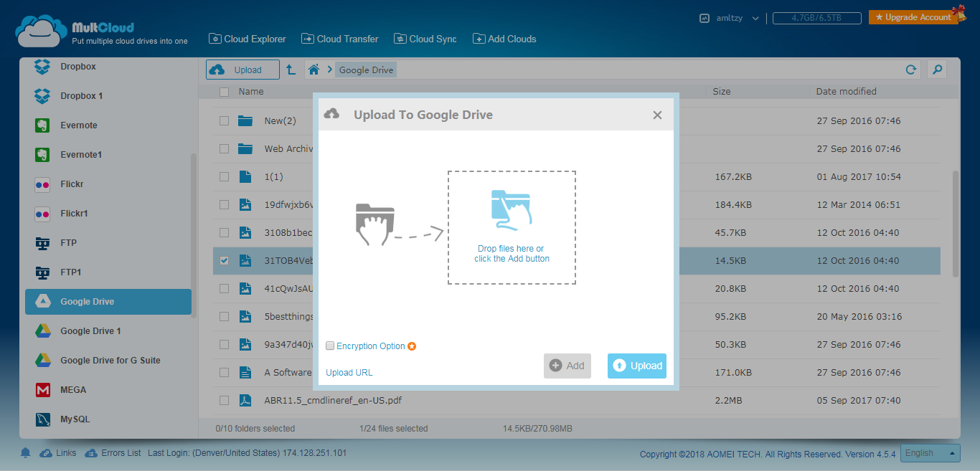
Task: Click the MEGA icon
Action: coord(42,390)
